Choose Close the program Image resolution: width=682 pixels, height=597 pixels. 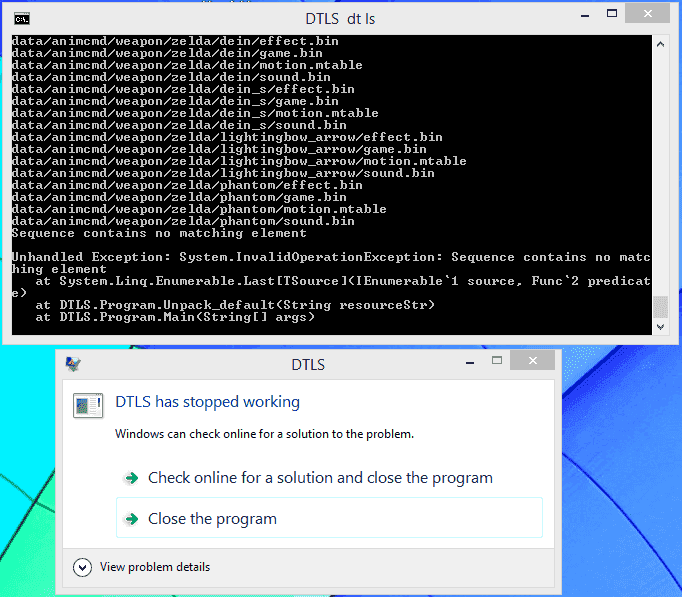[329, 517]
